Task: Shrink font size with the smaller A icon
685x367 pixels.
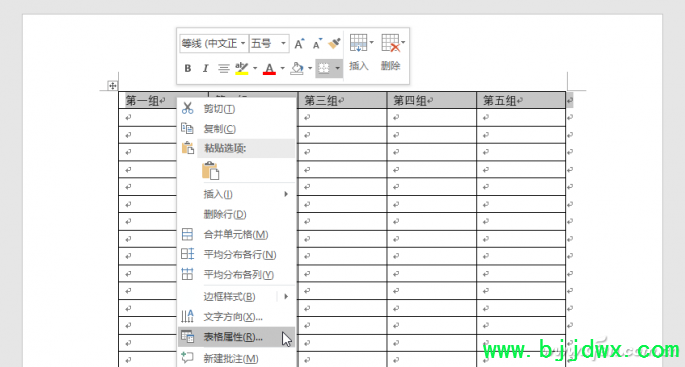Action: coord(317,43)
